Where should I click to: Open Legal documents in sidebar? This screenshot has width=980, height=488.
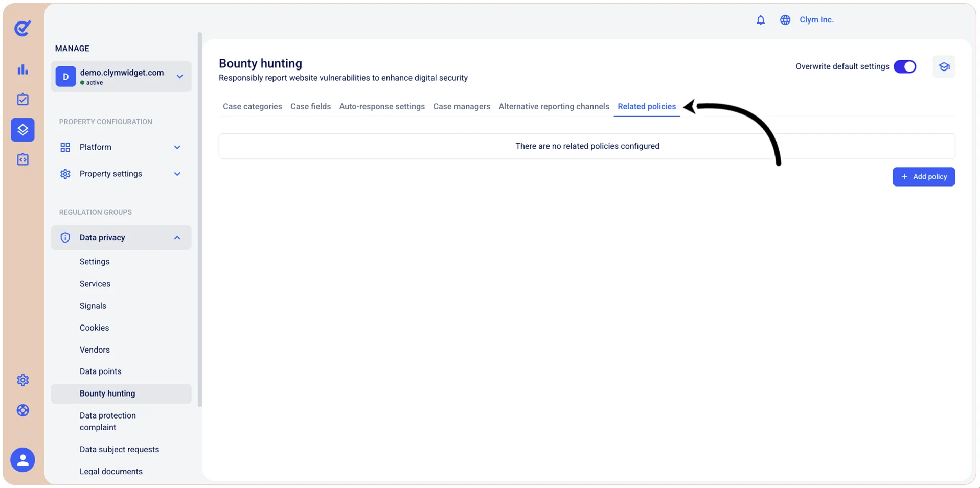(x=111, y=472)
